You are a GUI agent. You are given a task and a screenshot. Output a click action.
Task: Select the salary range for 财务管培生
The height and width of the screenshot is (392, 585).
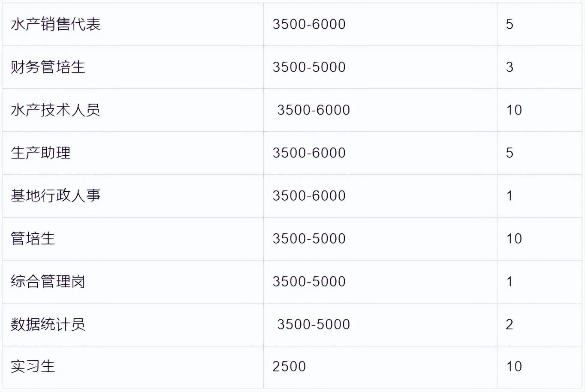tap(309, 67)
